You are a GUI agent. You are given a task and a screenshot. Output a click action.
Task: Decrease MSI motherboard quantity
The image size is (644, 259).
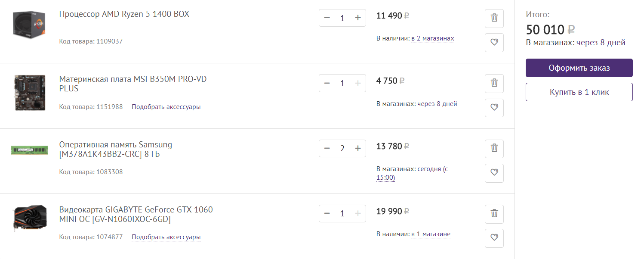coord(327,83)
